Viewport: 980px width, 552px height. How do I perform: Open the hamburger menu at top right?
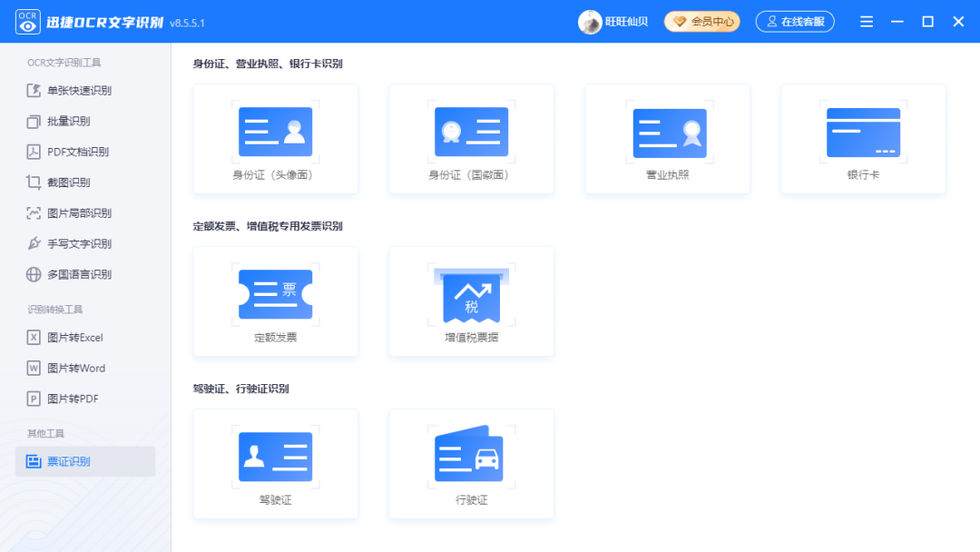[x=866, y=21]
